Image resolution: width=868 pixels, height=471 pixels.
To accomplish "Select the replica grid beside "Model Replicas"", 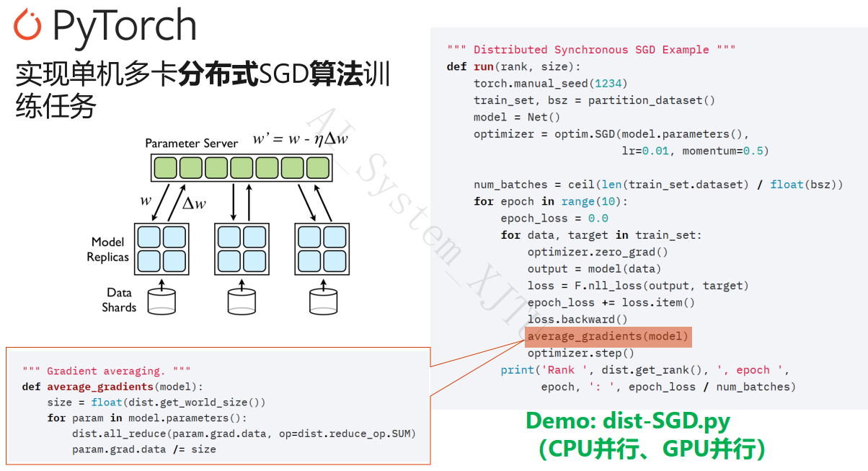I will click(161, 249).
